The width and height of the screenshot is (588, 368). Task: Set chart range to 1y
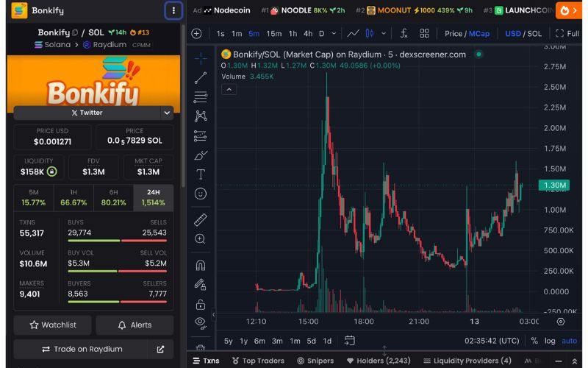(x=244, y=341)
